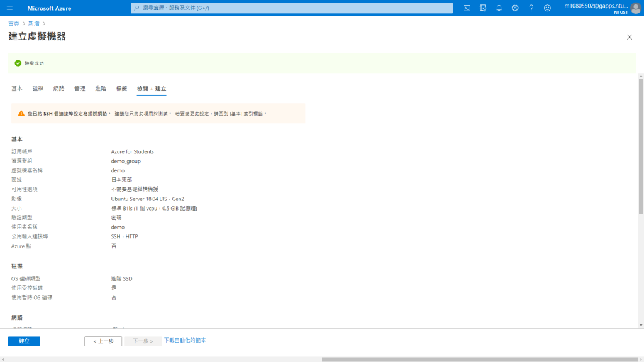Switch to the 管理 tab
644x362 pixels.
click(x=80, y=89)
